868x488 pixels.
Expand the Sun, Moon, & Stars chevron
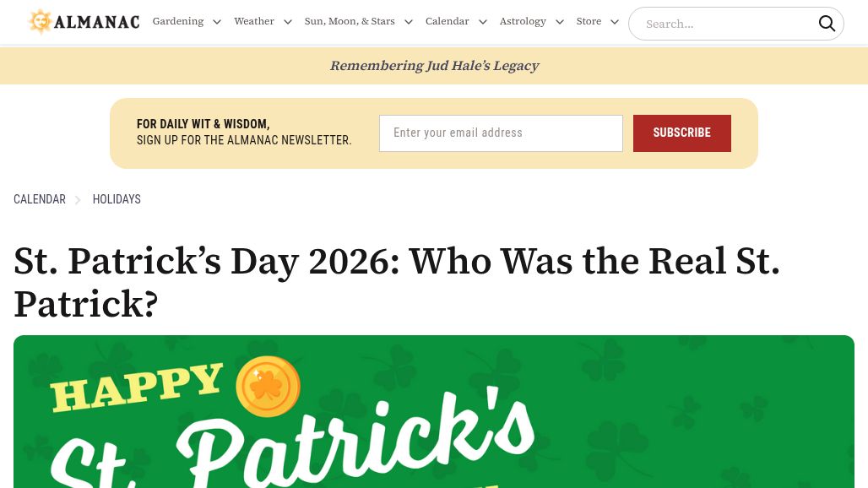[x=409, y=22]
